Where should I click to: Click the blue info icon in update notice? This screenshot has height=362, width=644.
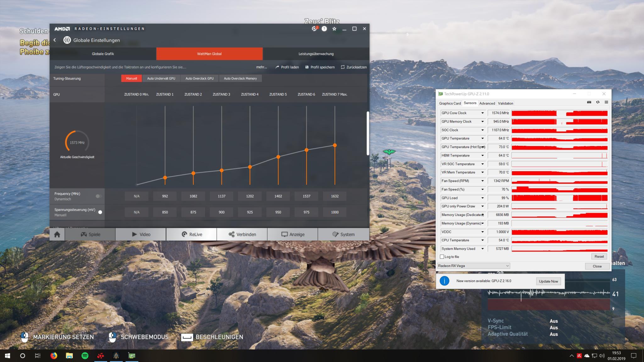(x=444, y=281)
